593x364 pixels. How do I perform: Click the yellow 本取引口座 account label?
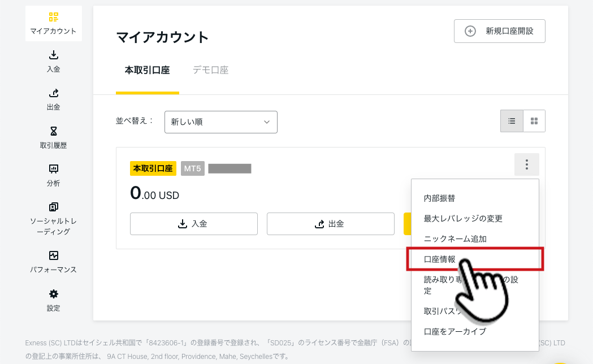[153, 168]
